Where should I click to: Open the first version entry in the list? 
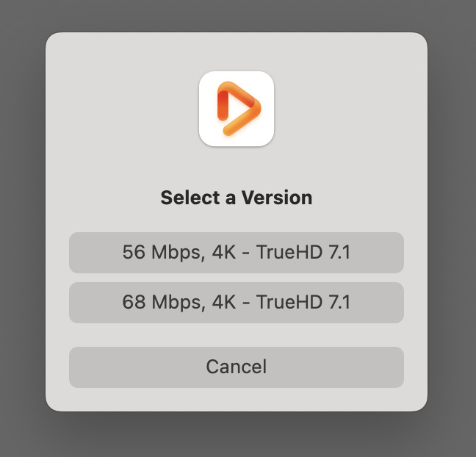237,253
